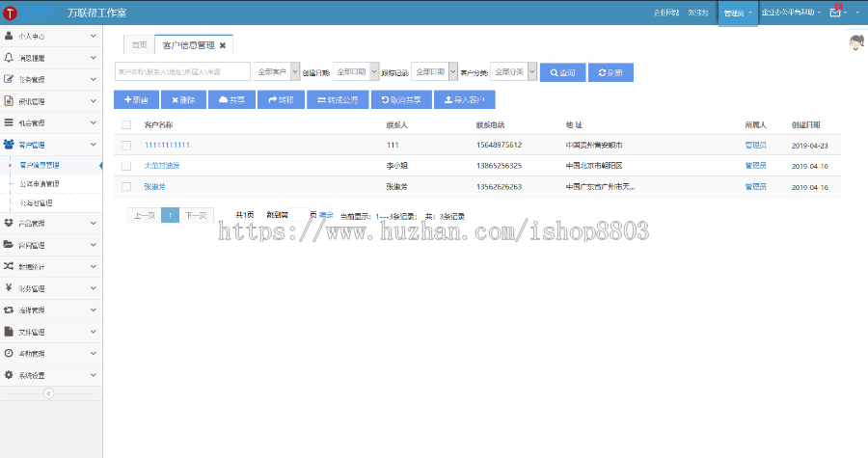
Task: Click the 新建 button
Action: (136, 99)
